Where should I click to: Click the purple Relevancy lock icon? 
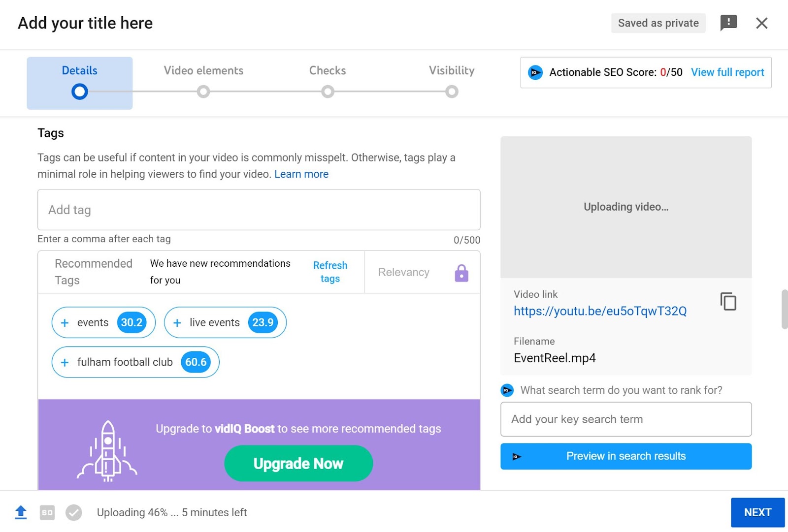point(461,273)
